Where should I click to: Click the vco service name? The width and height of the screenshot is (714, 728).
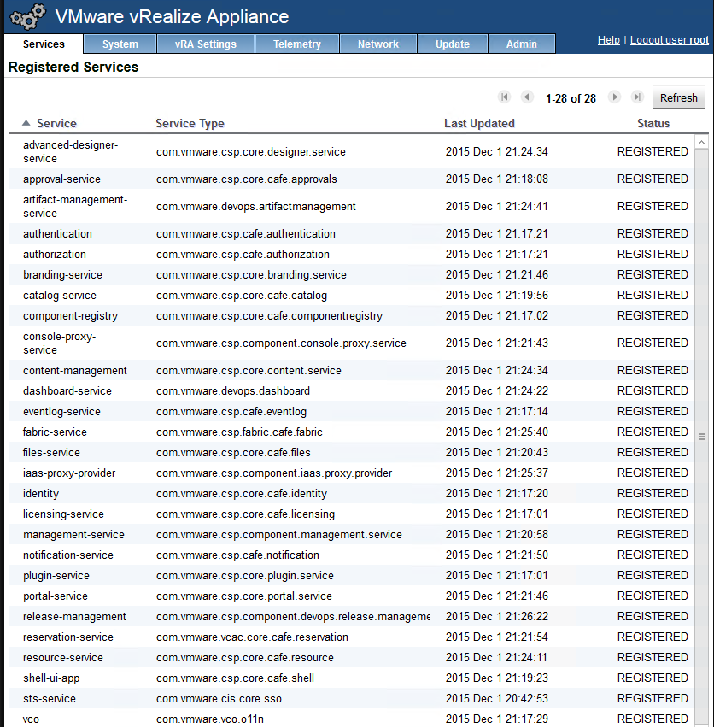31,719
